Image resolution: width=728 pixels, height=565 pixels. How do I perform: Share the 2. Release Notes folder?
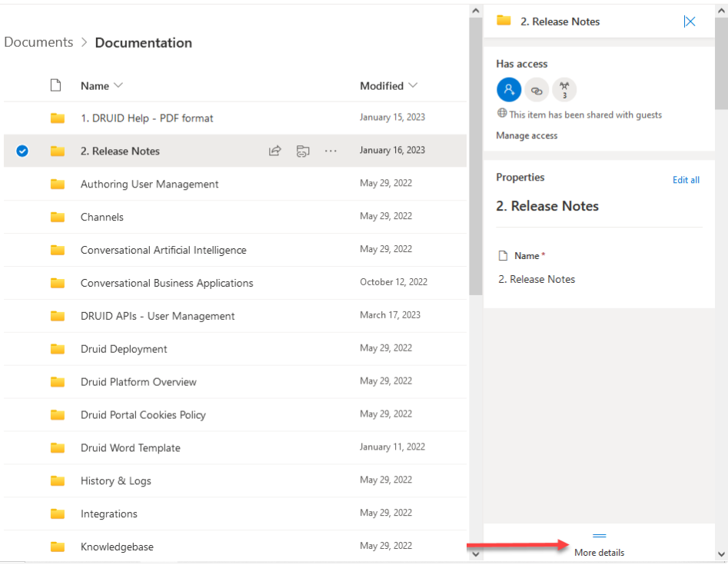pyautogui.click(x=275, y=151)
